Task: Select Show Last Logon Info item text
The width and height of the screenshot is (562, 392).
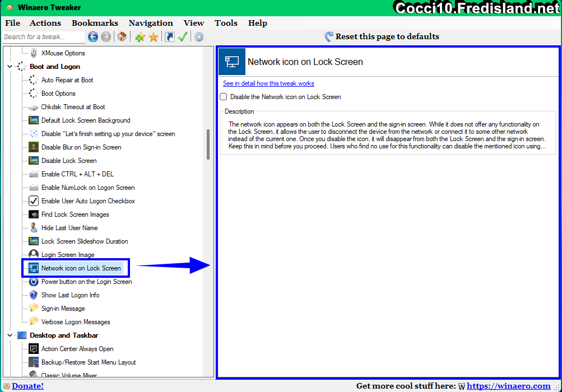Action: coord(70,295)
